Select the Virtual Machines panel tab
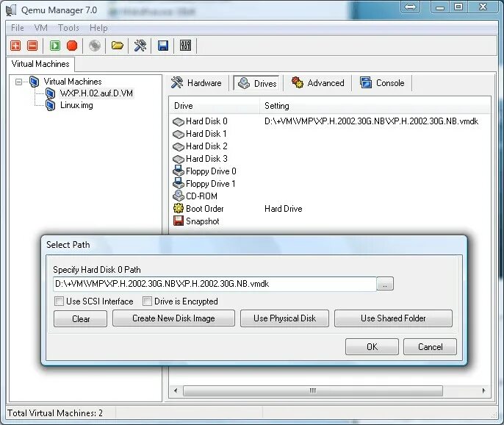This screenshot has width=504, height=425. click(40, 64)
